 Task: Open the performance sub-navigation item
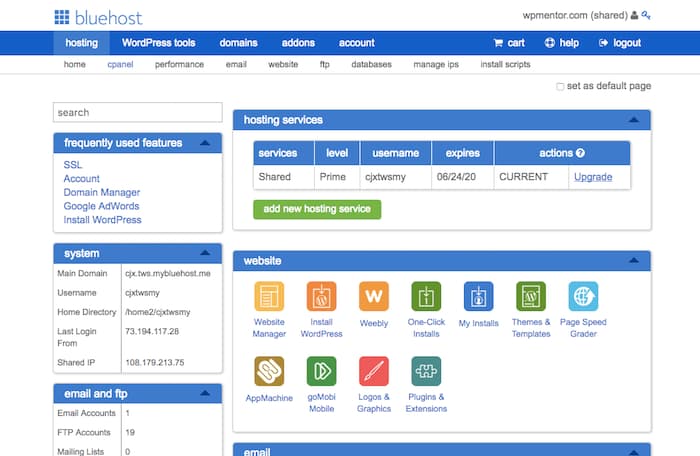pyautogui.click(x=179, y=64)
